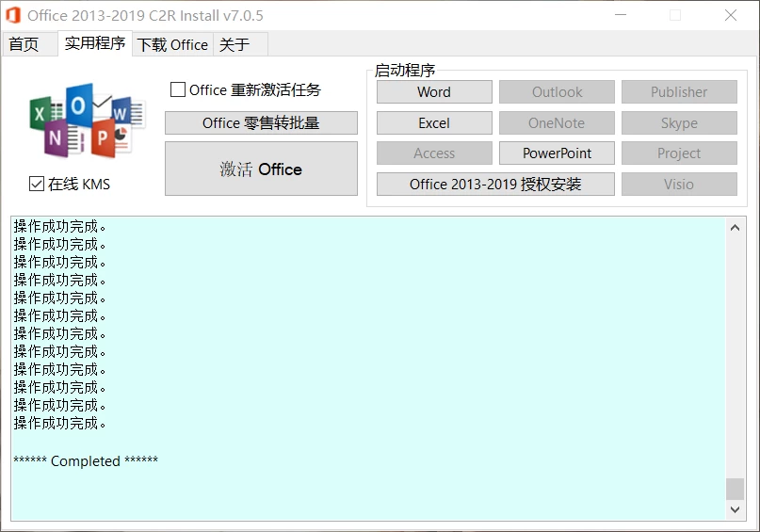Launch Excel from 启动程序 group

pos(434,123)
